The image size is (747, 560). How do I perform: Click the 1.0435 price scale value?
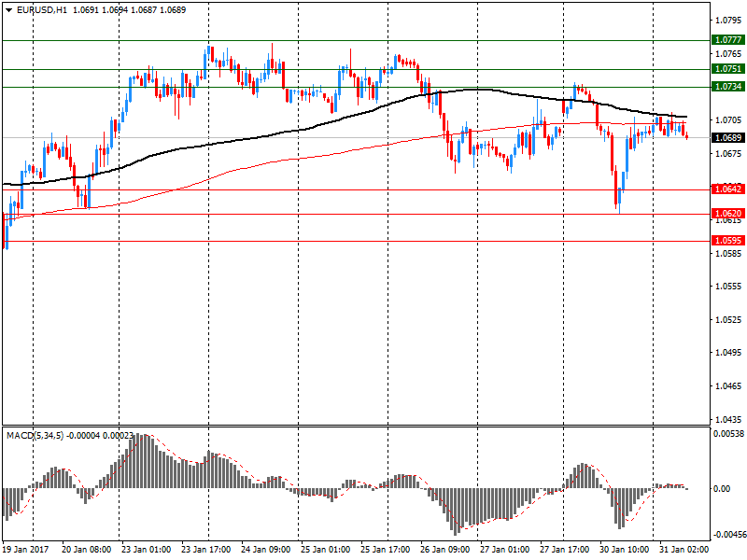coord(728,419)
